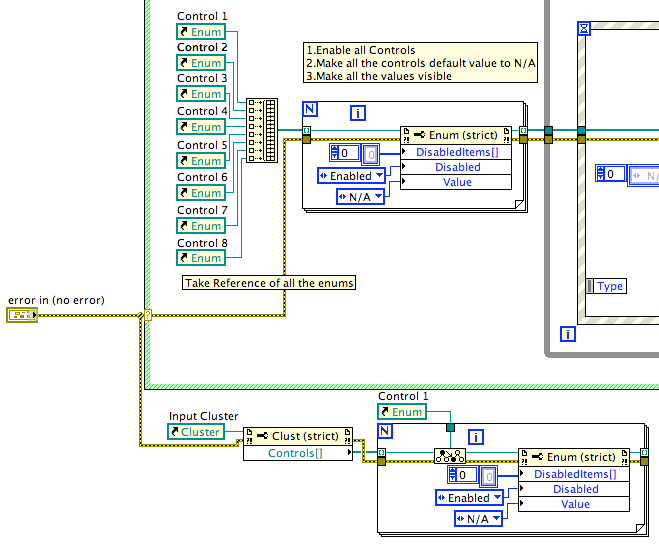
Task: Select the upper loop iteration terminal
Action: pos(358,113)
